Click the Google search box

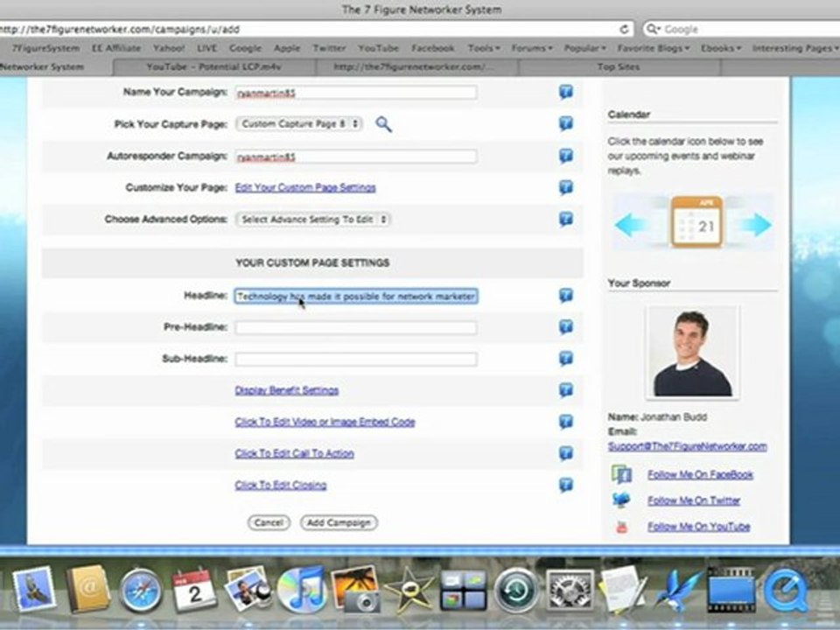pyautogui.click(x=742, y=29)
